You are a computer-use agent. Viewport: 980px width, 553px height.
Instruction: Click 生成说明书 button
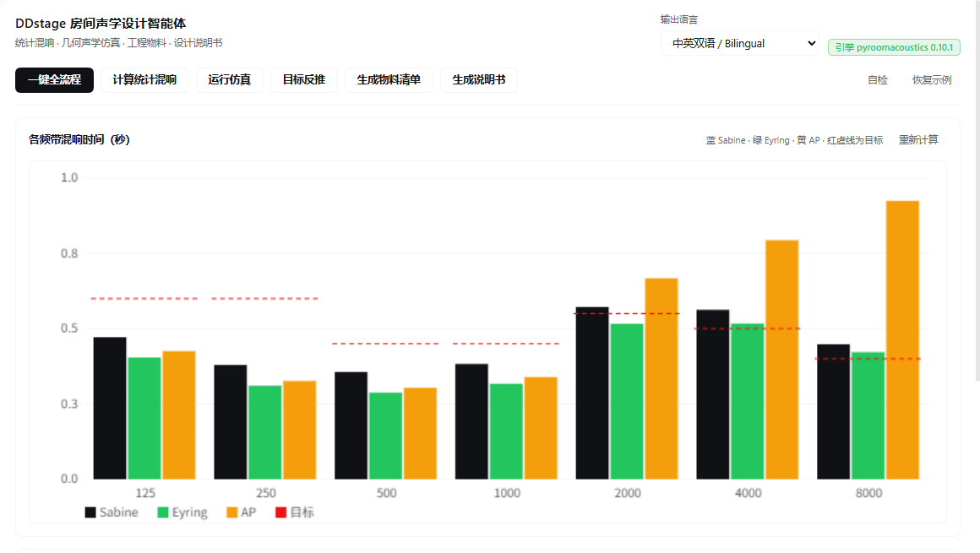point(479,80)
